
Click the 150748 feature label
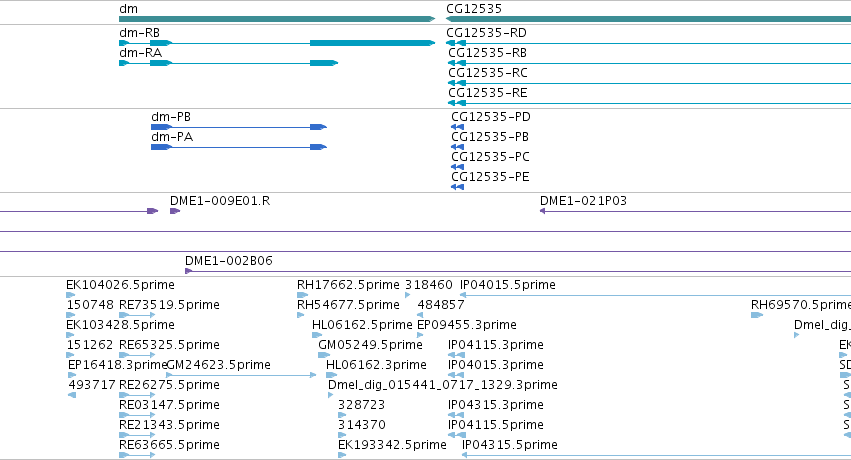[90, 305]
